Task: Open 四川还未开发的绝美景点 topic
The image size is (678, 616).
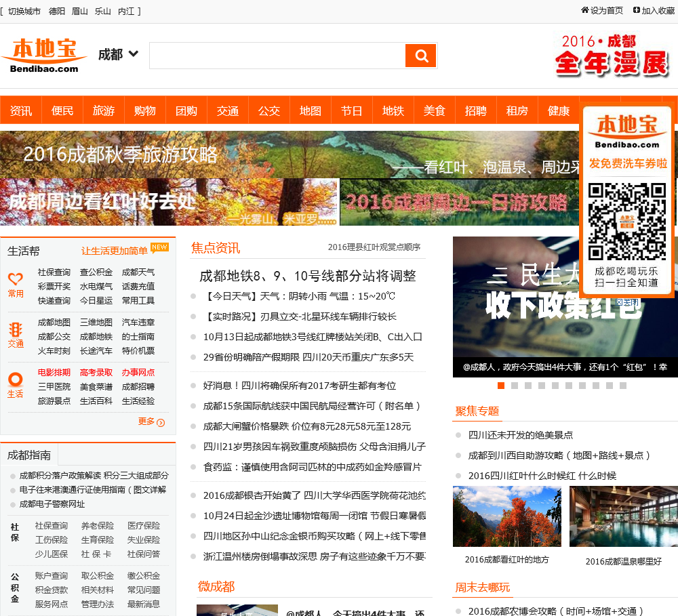Action: (x=521, y=435)
